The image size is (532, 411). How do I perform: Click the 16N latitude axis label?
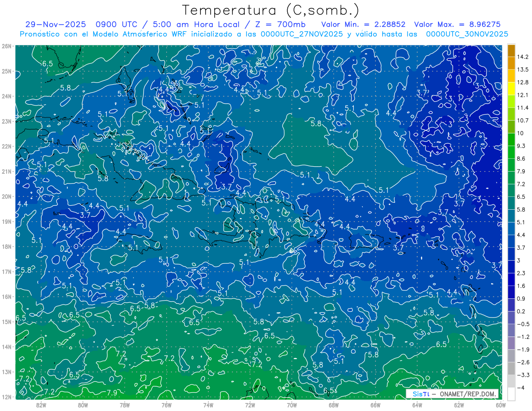tap(6, 297)
